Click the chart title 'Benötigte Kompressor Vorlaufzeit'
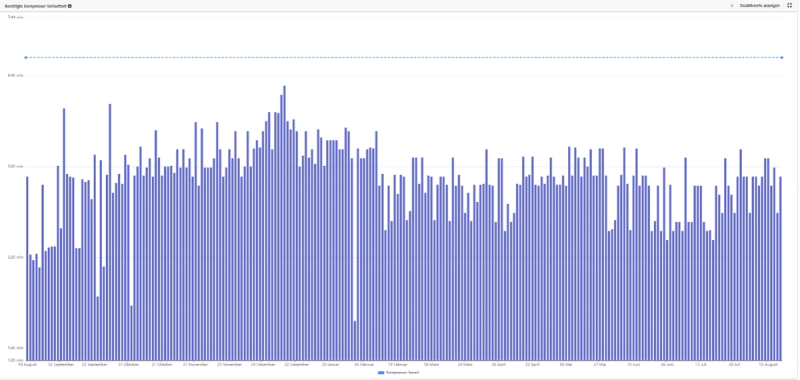 coord(36,6)
